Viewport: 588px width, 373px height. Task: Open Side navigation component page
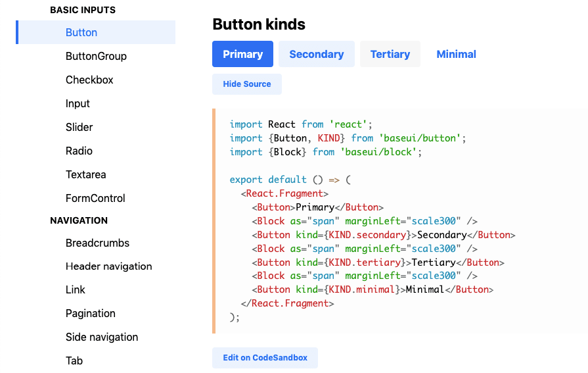point(102,337)
